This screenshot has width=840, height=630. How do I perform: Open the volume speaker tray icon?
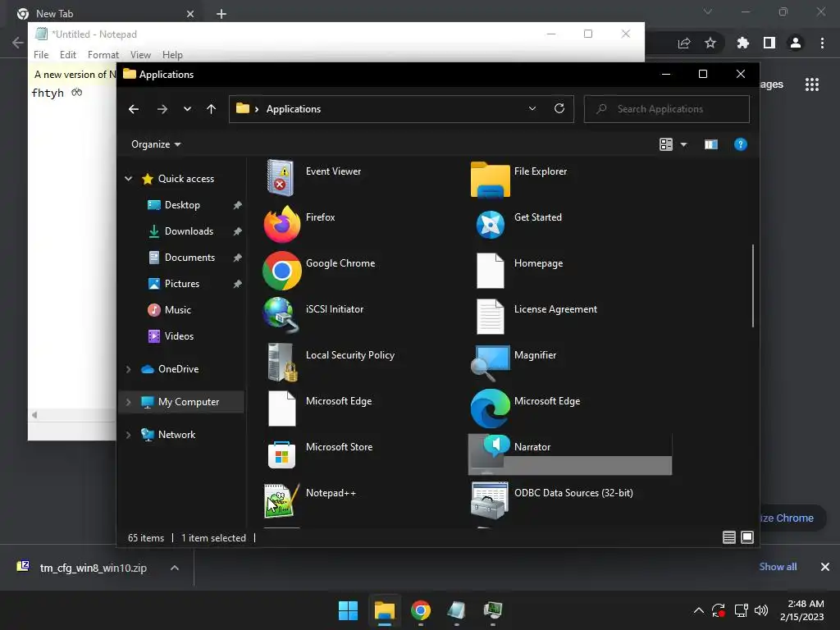point(760,610)
